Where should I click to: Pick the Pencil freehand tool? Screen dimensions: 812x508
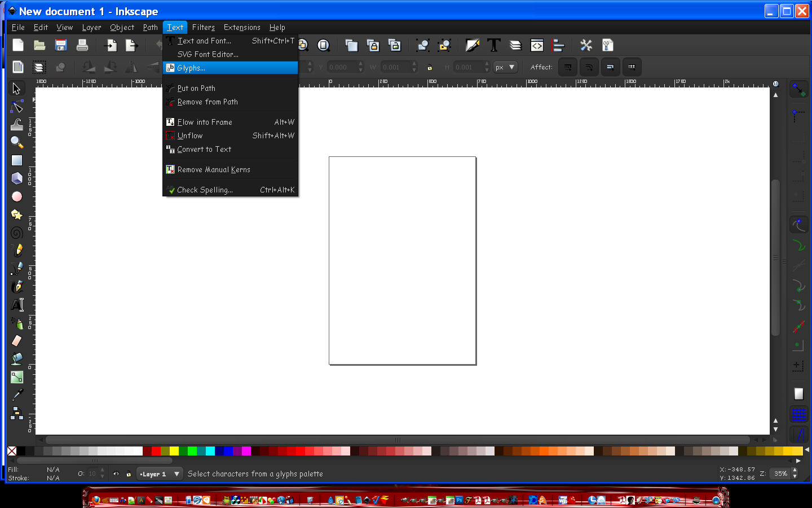(17, 251)
